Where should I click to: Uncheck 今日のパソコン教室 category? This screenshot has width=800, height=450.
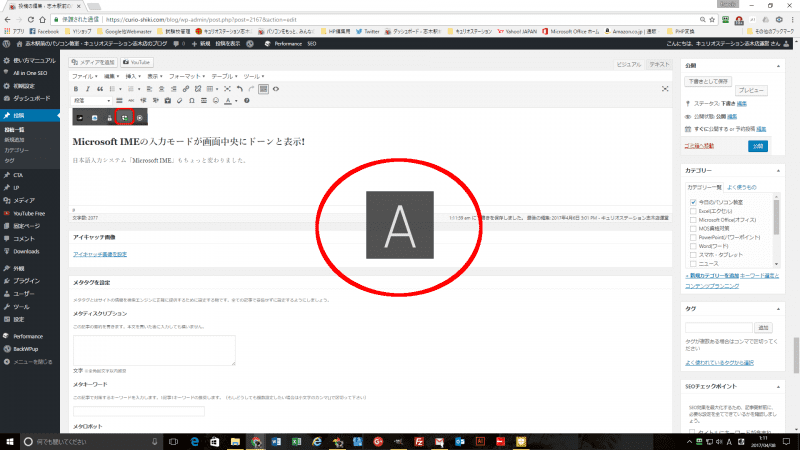(693, 202)
